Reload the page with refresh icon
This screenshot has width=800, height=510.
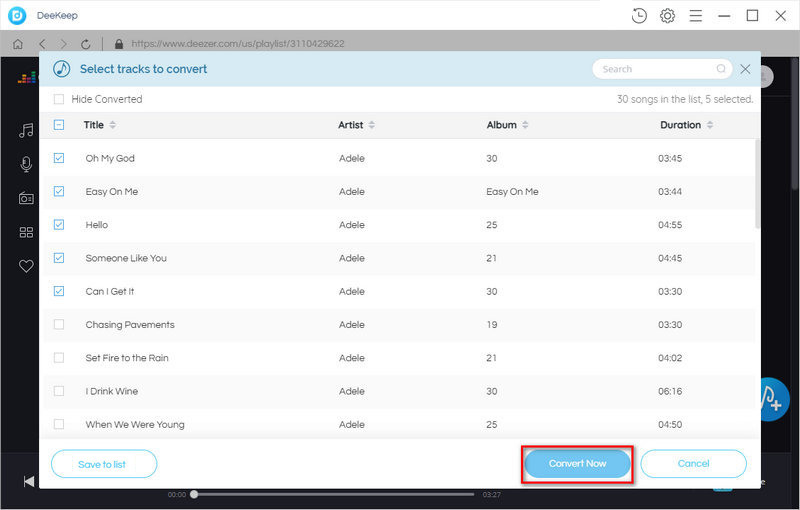[x=86, y=44]
